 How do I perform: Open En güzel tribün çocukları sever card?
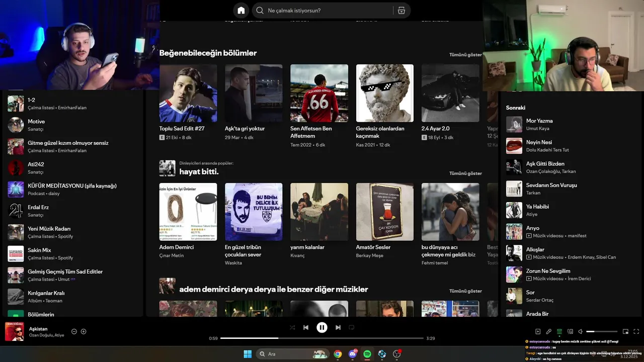click(254, 224)
